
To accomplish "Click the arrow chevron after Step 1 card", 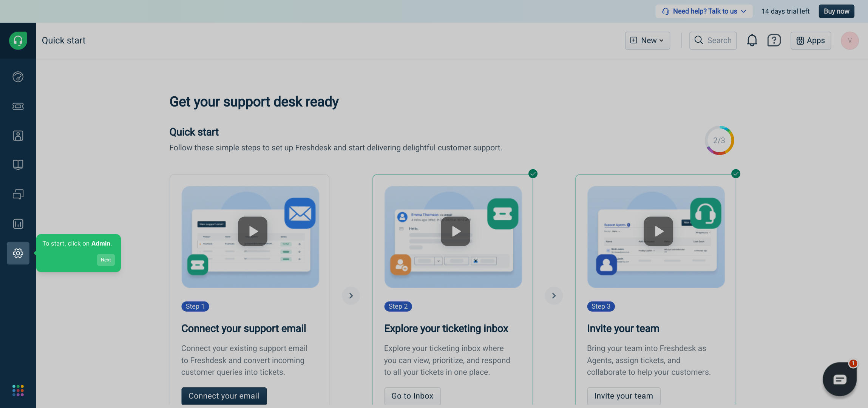I will [351, 296].
